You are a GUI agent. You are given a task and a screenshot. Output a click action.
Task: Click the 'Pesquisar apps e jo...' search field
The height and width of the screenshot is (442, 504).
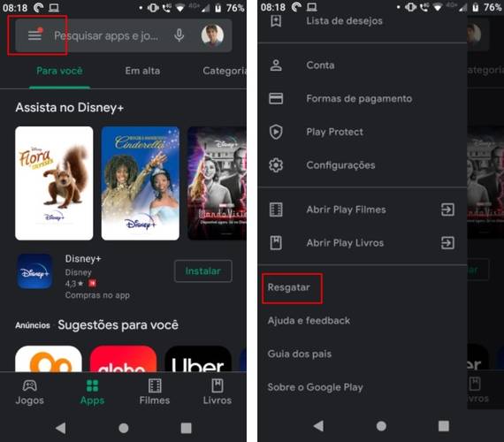tap(124, 35)
